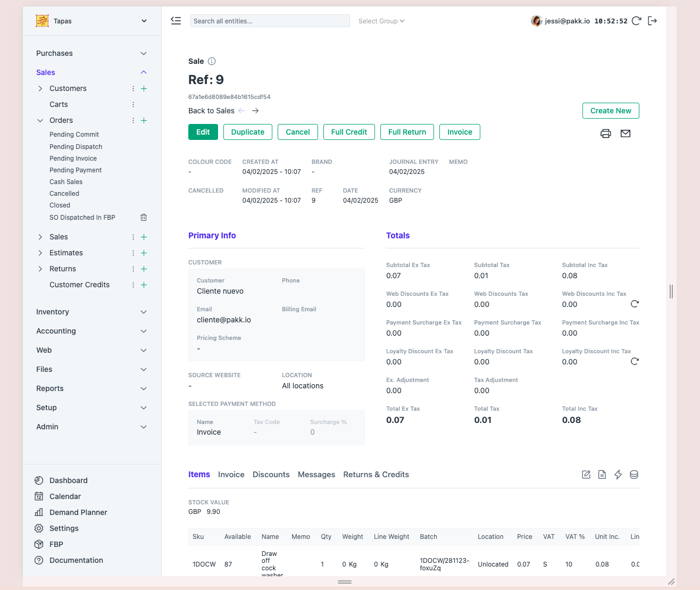Screen dimensions: 700x590
Task: Click the green Edit button
Action: click(203, 132)
